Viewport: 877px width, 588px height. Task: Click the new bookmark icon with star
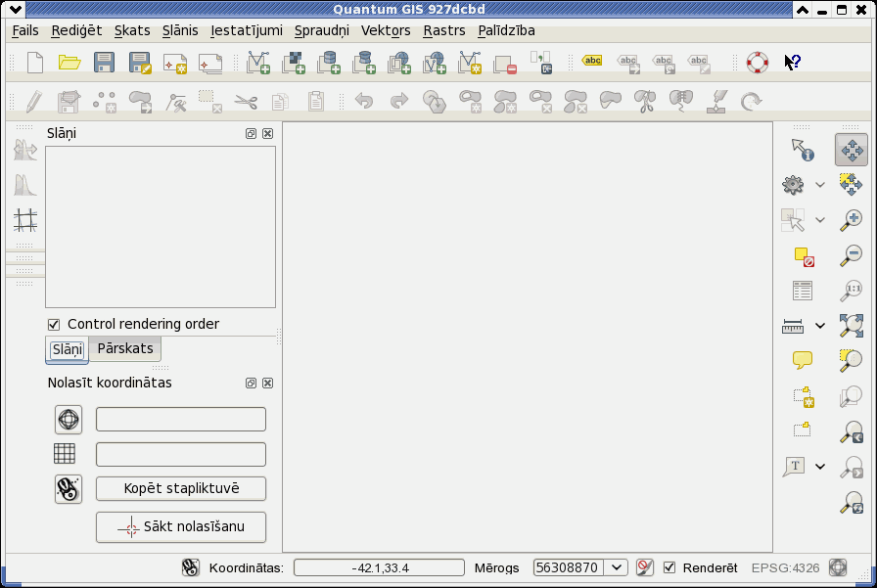[x=804, y=397]
